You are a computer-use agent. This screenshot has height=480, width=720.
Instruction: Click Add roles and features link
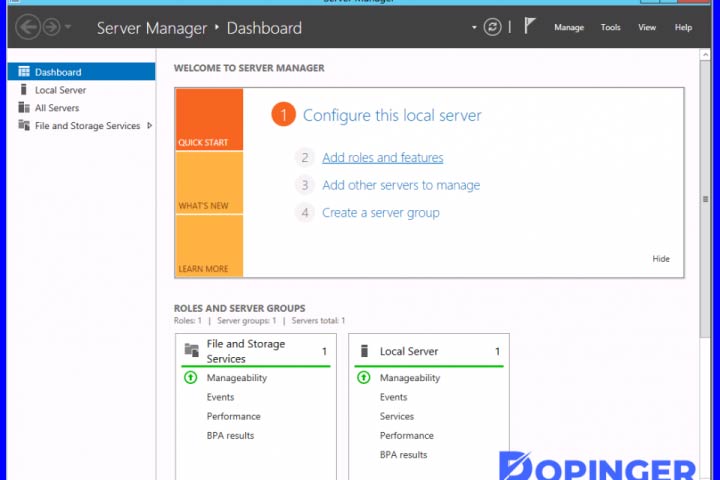[382, 158]
